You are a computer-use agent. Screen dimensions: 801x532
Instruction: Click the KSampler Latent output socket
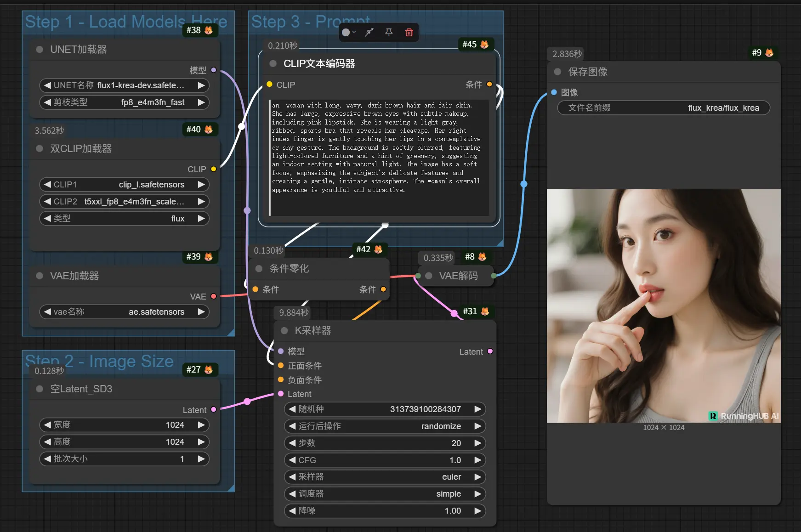point(490,351)
